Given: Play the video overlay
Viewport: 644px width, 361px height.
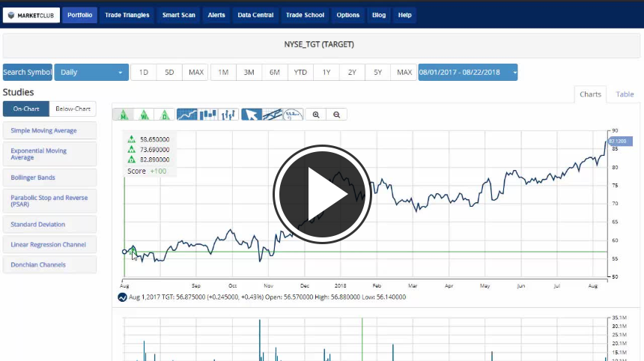Looking at the screenshot, I should pyautogui.click(x=322, y=194).
